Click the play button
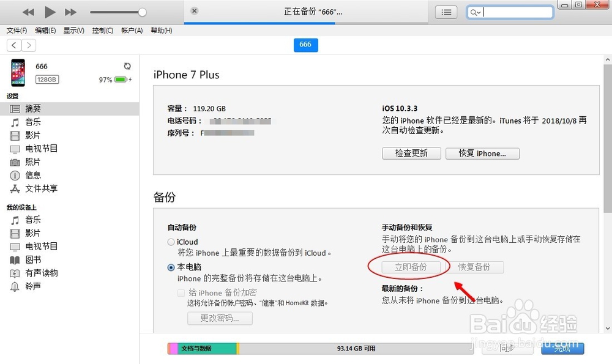This screenshot has width=612, height=364. 50,12
